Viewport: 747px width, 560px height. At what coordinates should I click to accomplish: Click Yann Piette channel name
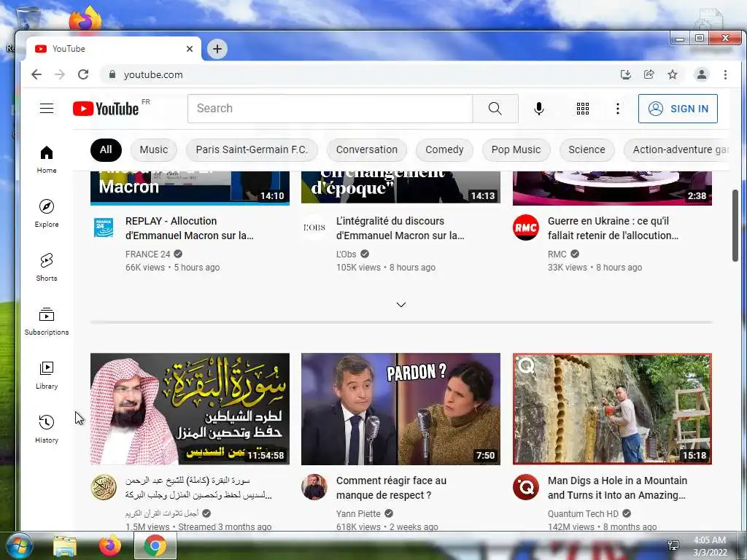click(358, 514)
